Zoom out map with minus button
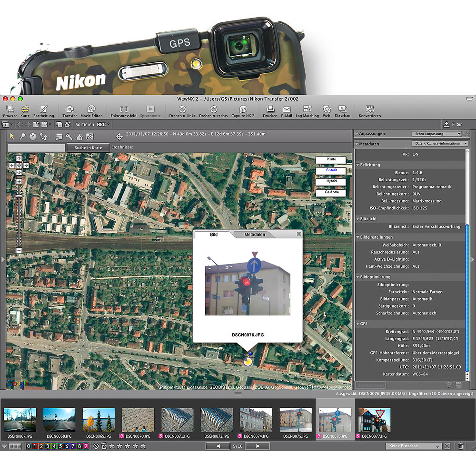This screenshot has width=476, height=451. pyautogui.click(x=19, y=251)
